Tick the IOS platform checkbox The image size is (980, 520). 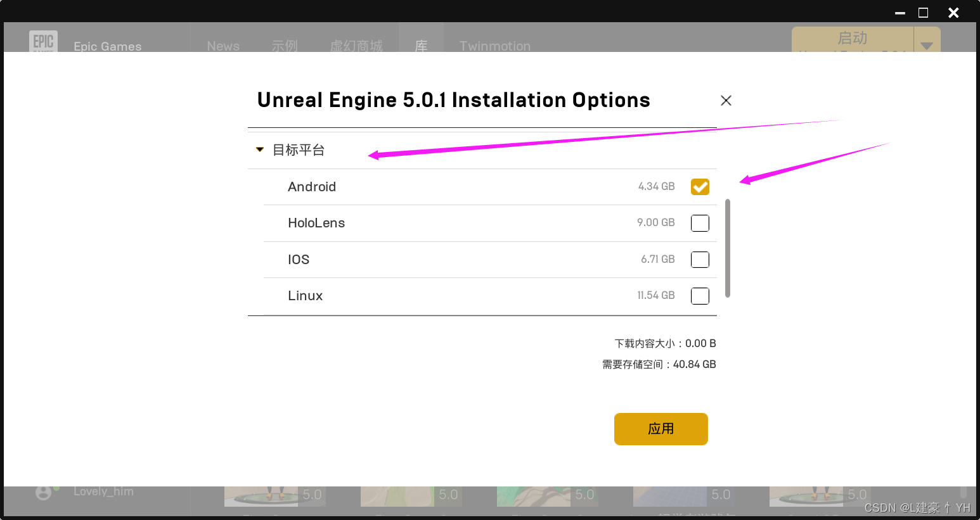(700, 260)
